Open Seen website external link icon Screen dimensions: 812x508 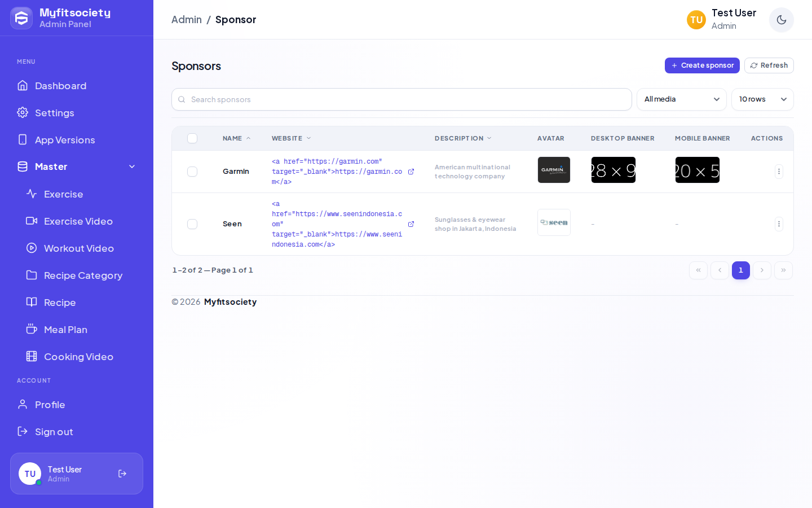[411, 224]
